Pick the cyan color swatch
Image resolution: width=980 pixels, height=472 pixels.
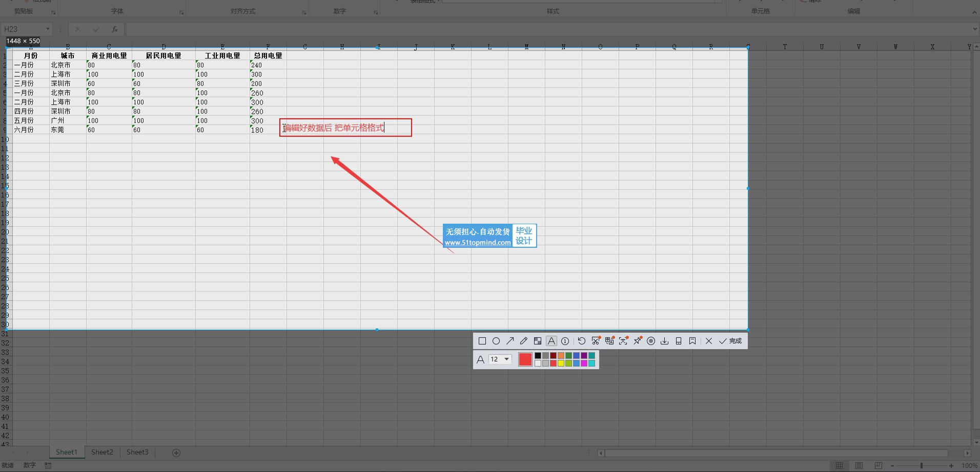coord(591,363)
